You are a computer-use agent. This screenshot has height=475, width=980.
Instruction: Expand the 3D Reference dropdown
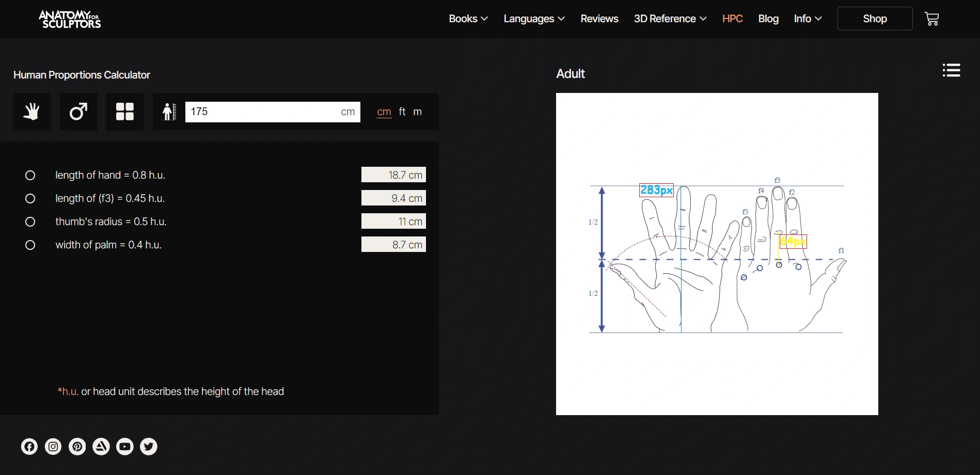click(670, 19)
